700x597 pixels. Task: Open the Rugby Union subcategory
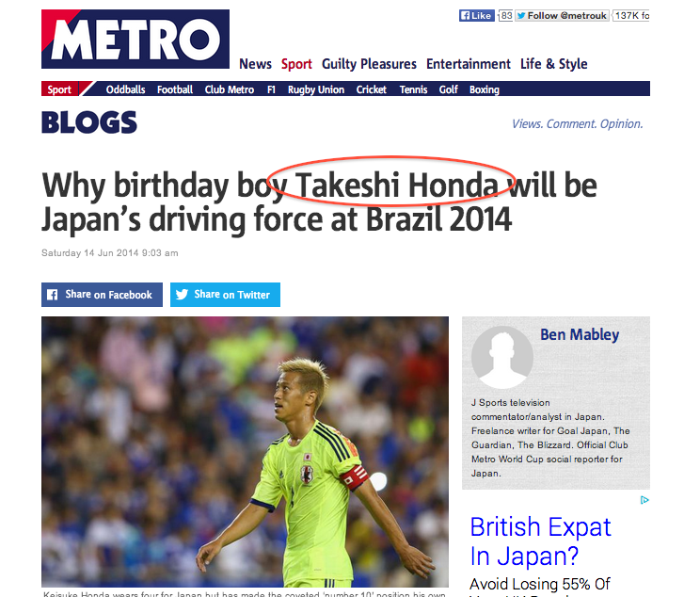(x=316, y=89)
